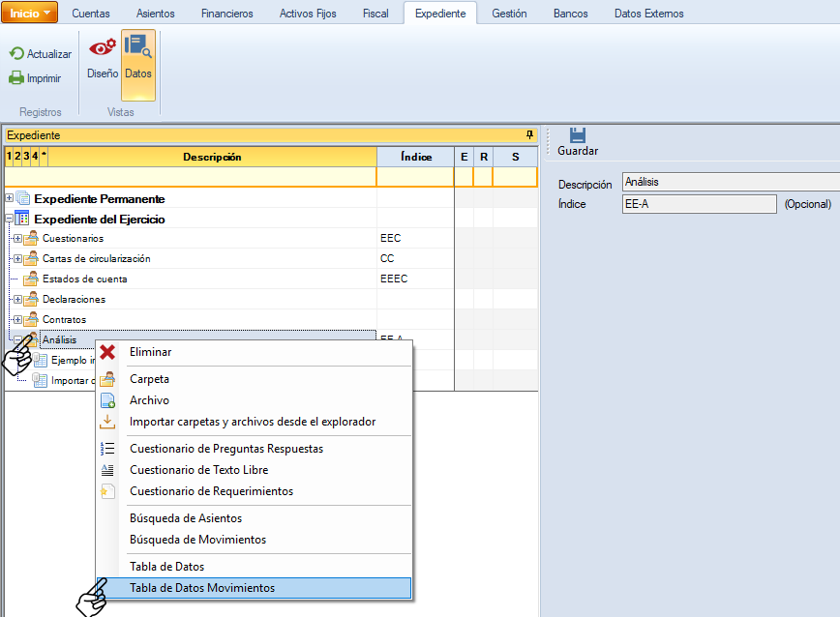Screen dimensions: 840x617
Task: Select Carpeta from context menu
Action: (x=149, y=379)
